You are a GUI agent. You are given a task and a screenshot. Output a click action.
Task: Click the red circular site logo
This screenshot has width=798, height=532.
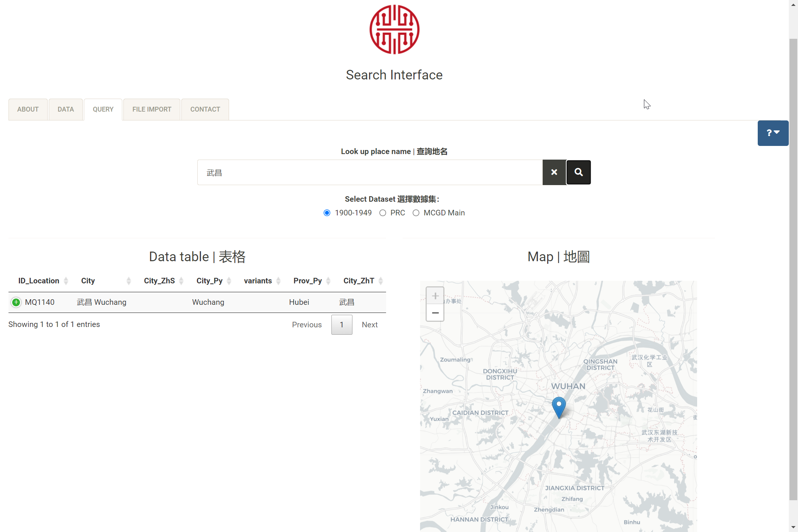click(x=394, y=30)
